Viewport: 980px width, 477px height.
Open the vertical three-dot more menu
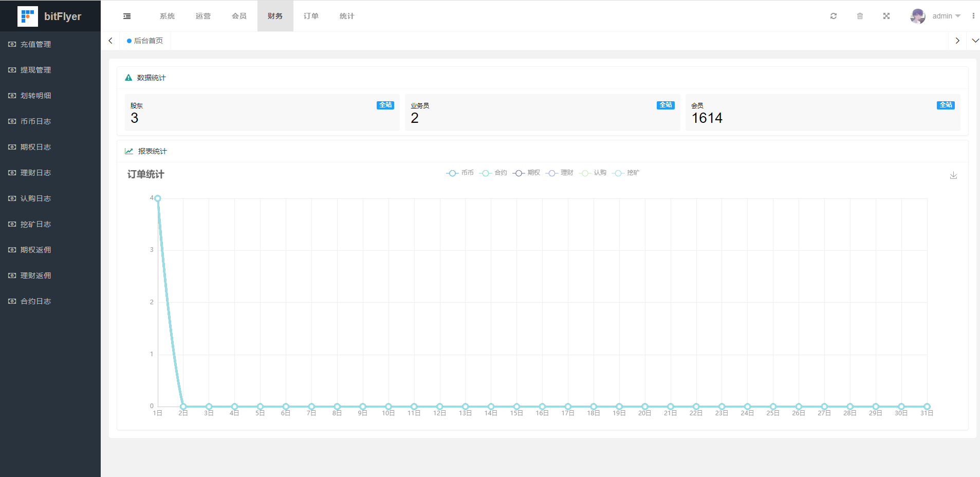[x=973, y=16]
